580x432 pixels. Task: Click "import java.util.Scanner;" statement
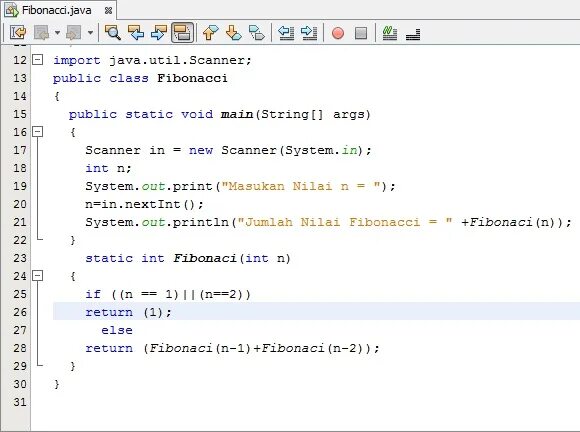click(x=152, y=60)
